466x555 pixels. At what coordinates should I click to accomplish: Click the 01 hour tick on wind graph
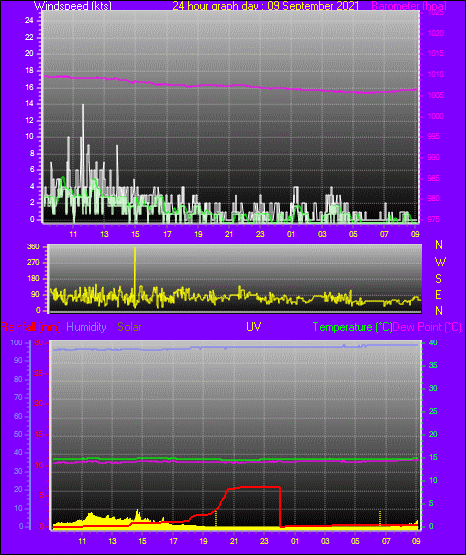tap(291, 234)
